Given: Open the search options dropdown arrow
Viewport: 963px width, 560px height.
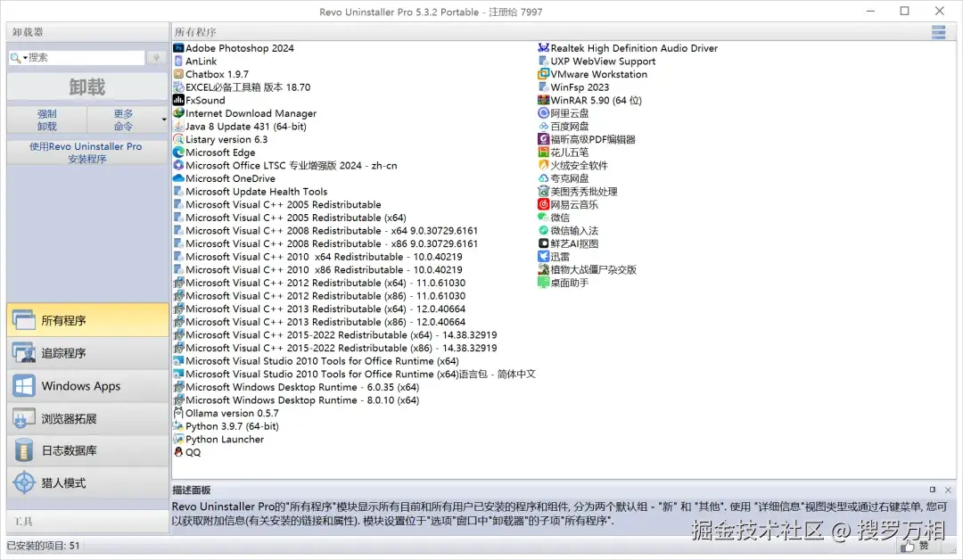Looking at the screenshot, I should (25, 58).
